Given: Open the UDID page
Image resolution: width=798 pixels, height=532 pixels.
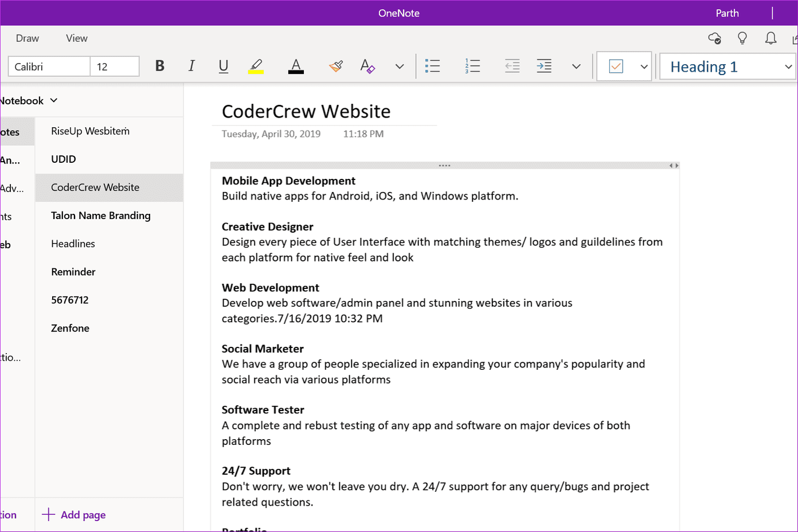Looking at the screenshot, I should [x=109, y=159].
